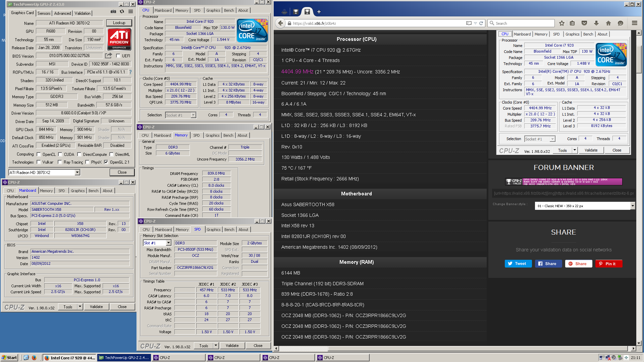Click the Lookup button in GPU-Z
Screen dimensions: 644x362
pos(119,23)
